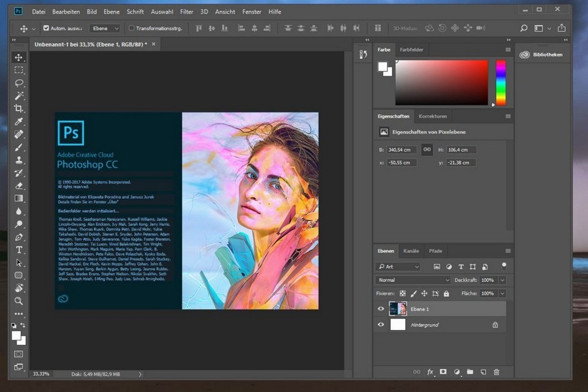Viewport: 588px width, 392px height.
Task: Delete the layer using the trash icon
Action: pyautogui.click(x=496, y=372)
